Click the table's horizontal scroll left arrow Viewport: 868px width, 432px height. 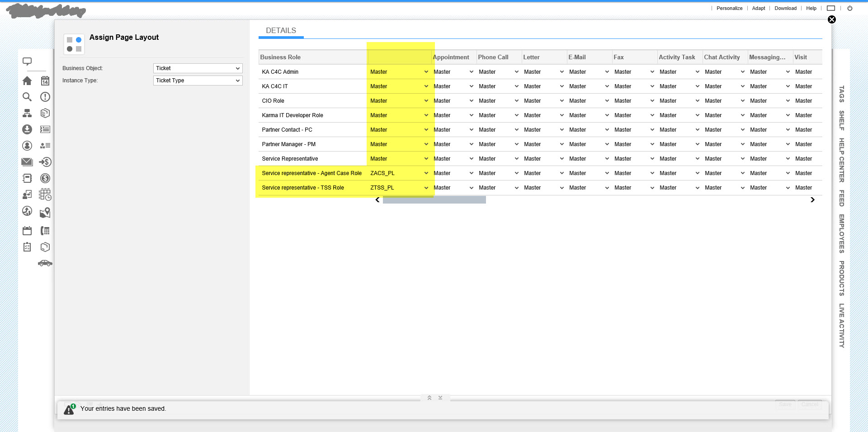click(x=377, y=200)
